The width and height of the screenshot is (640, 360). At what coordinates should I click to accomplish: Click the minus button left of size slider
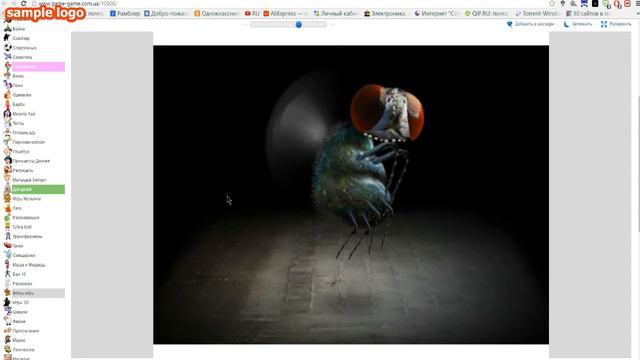click(245, 24)
